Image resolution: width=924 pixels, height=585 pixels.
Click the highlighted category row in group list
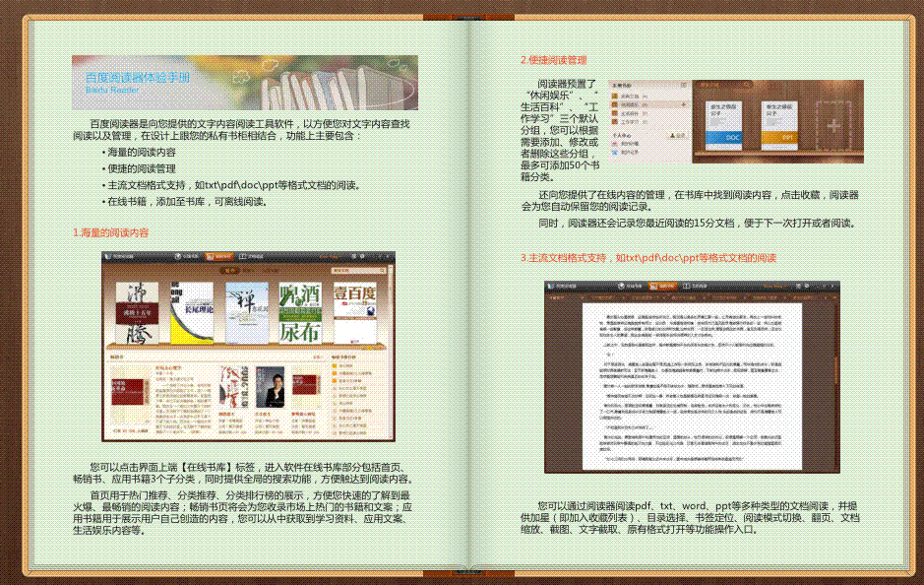click(650, 104)
